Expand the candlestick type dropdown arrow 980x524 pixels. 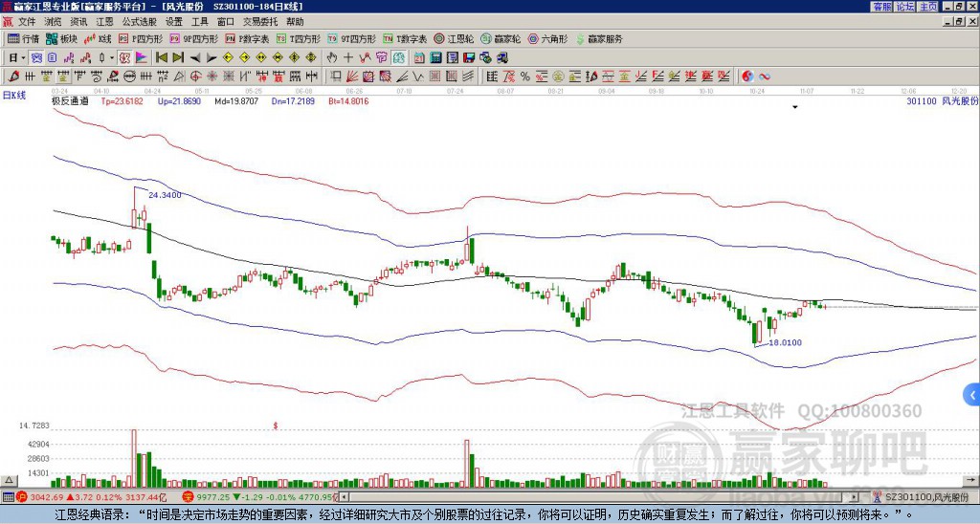click(112, 58)
